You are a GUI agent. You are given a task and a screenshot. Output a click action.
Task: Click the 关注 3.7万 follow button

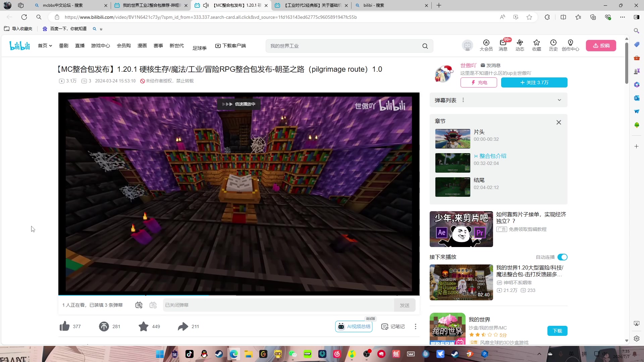pos(534,82)
